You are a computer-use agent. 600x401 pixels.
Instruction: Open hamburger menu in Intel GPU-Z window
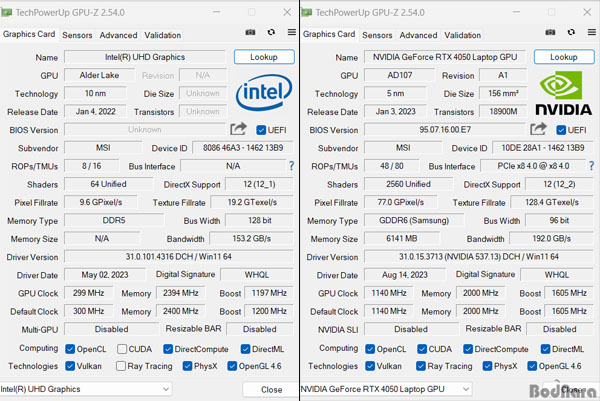[292, 32]
